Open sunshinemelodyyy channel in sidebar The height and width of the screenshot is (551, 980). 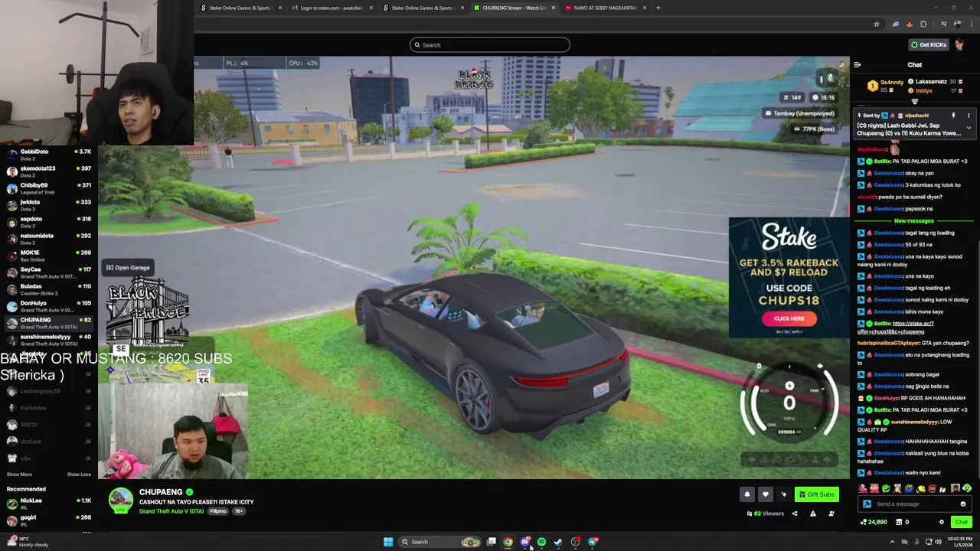click(x=48, y=340)
